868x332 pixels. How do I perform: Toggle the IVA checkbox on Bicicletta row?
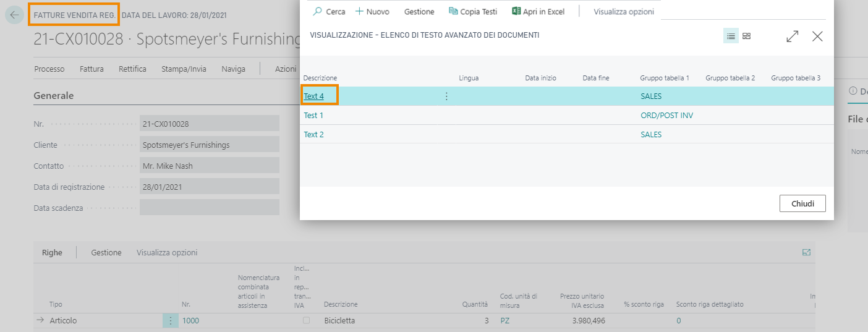pyautogui.click(x=306, y=321)
